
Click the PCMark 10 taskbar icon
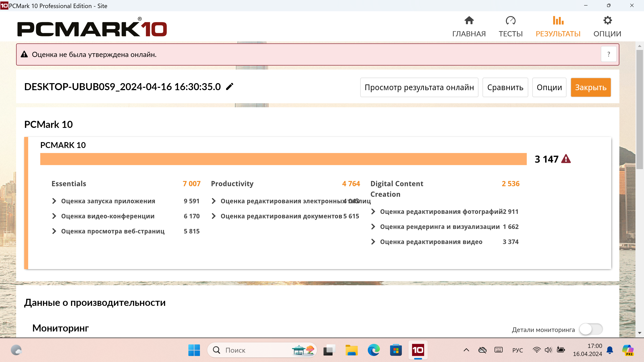[x=418, y=350]
